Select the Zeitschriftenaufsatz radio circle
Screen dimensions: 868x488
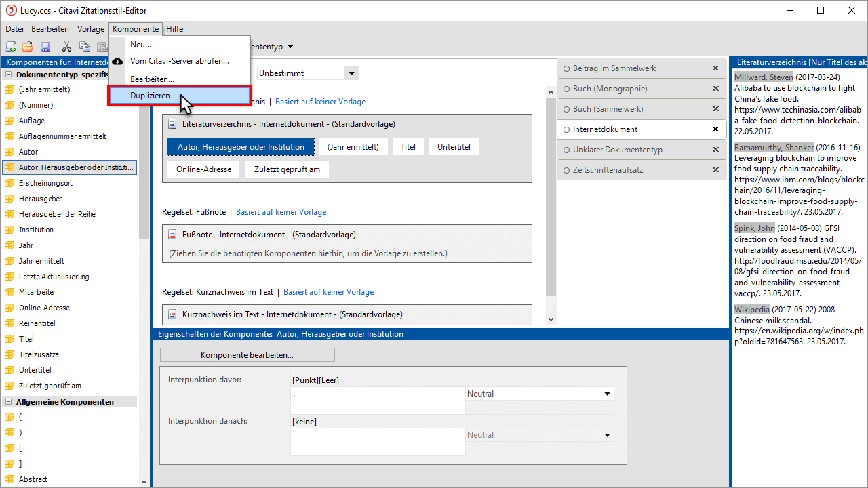click(x=566, y=170)
